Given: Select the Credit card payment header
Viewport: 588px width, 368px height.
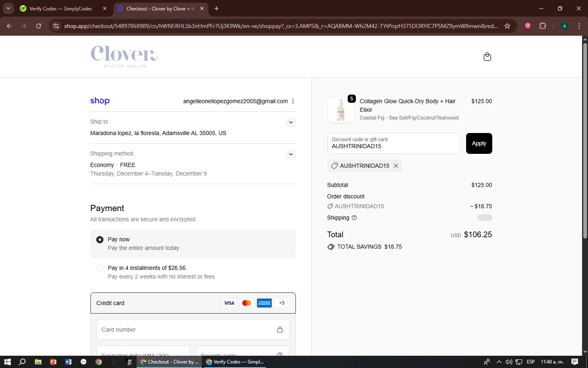Looking at the screenshot, I should pos(193,303).
